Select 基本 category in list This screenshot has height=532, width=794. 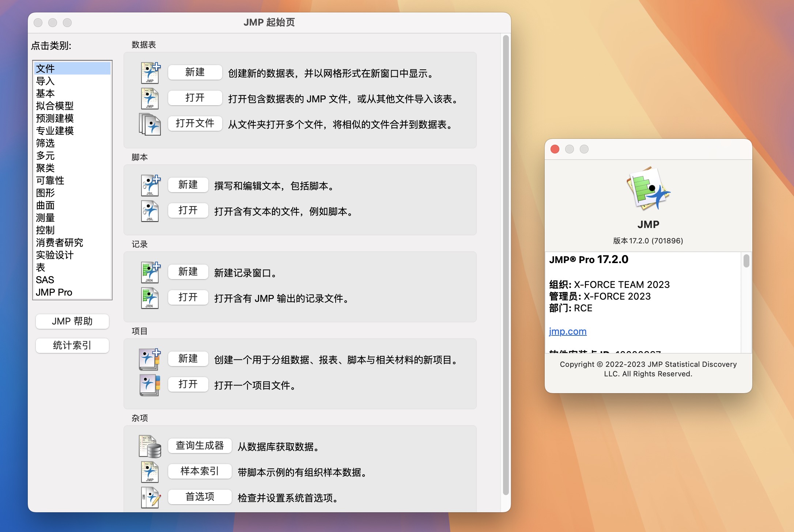tap(72, 93)
